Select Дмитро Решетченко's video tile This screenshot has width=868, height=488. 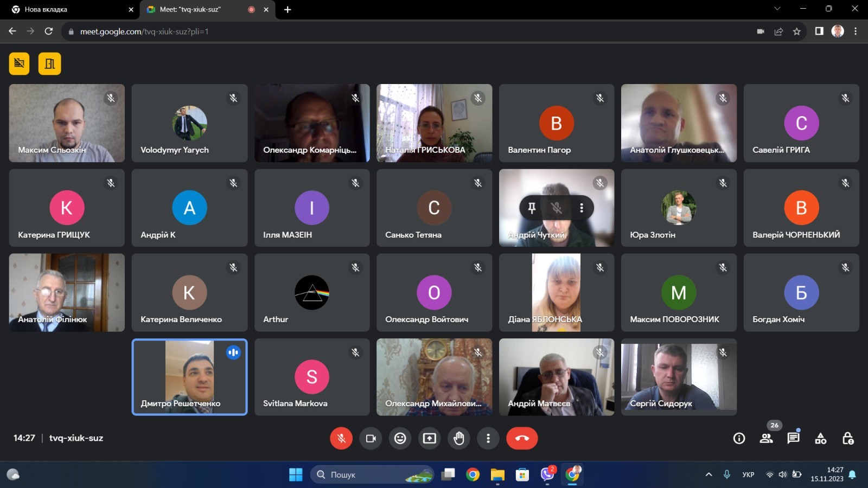[189, 377]
